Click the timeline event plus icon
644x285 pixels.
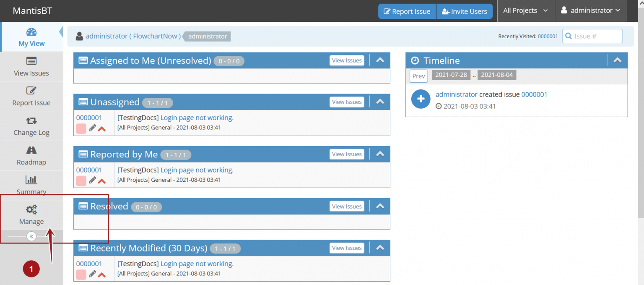[421, 99]
